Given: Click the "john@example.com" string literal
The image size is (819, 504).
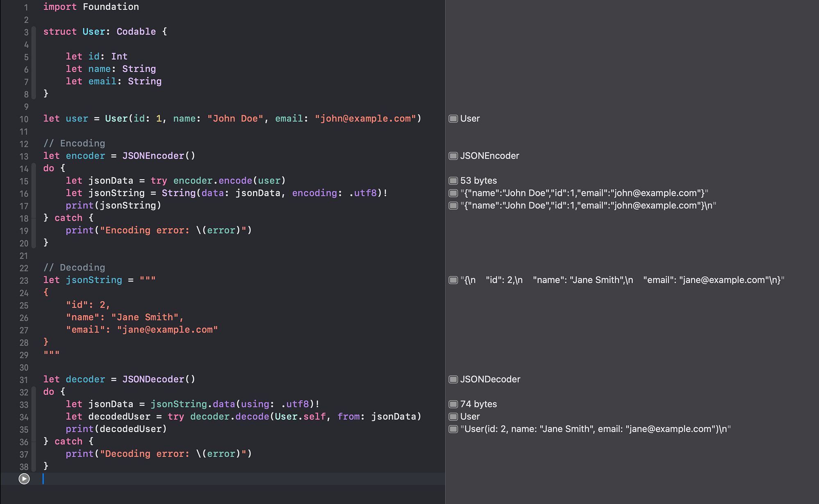Looking at the screenshot, I should click(365, 119).
